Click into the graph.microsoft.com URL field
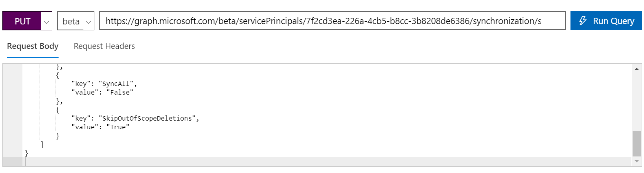The width and height of the screenshot is (644, 173). click(322, 21)
